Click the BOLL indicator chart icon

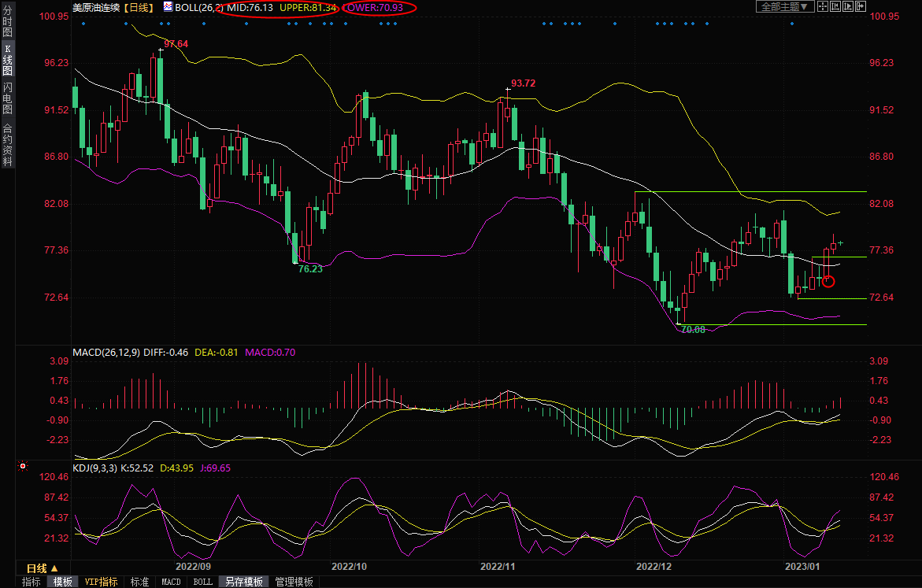coord(168,7)
